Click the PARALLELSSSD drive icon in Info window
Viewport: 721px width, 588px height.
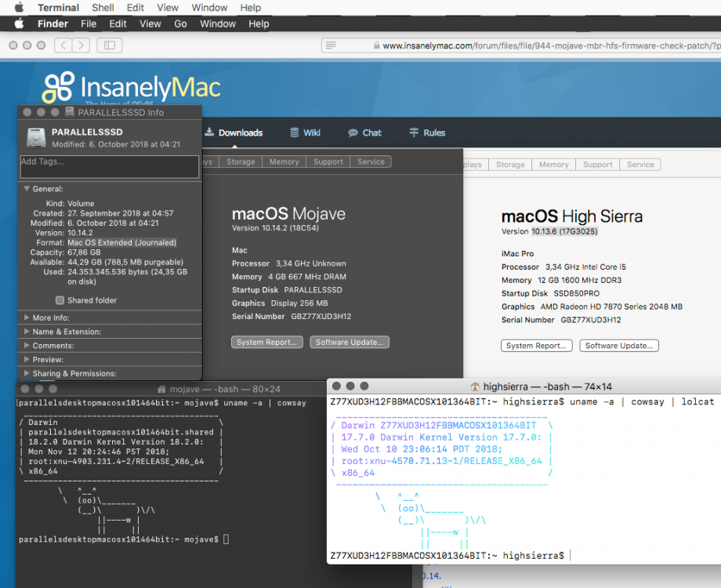36,137
